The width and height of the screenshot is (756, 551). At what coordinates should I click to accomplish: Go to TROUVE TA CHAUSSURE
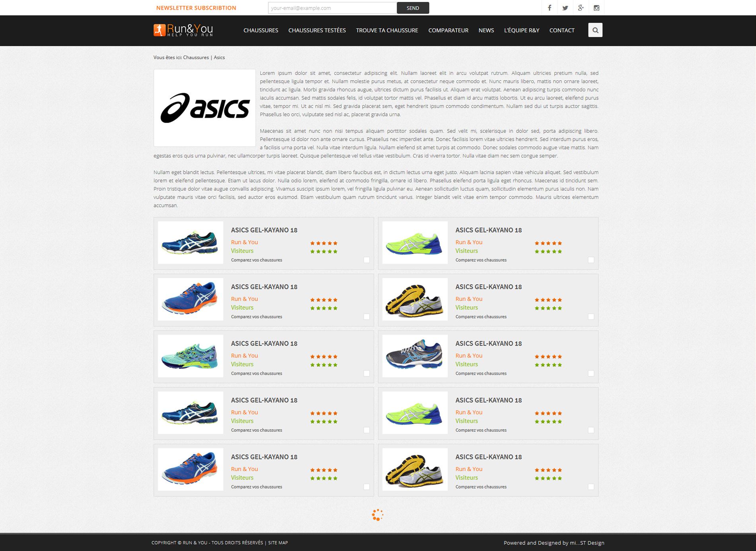coord(387,30)
